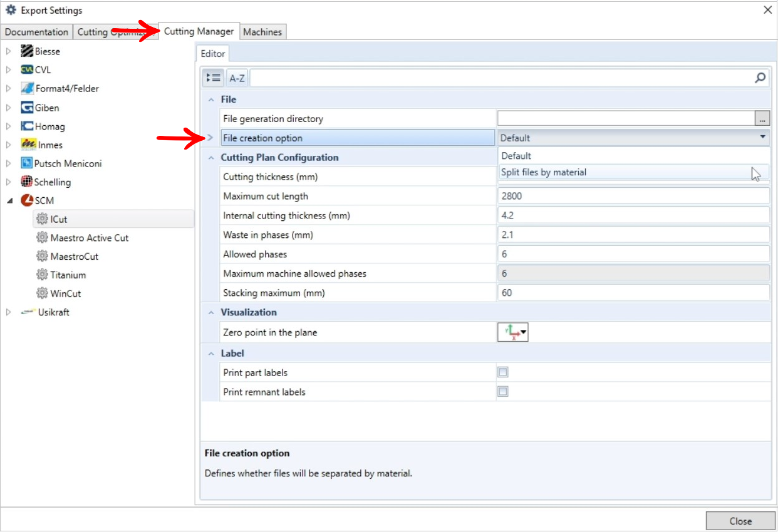Image resolution: width=778 pixels, height=532 pixels.
Task: Click the CVL logo icon
Action: (x=27, y=70)
